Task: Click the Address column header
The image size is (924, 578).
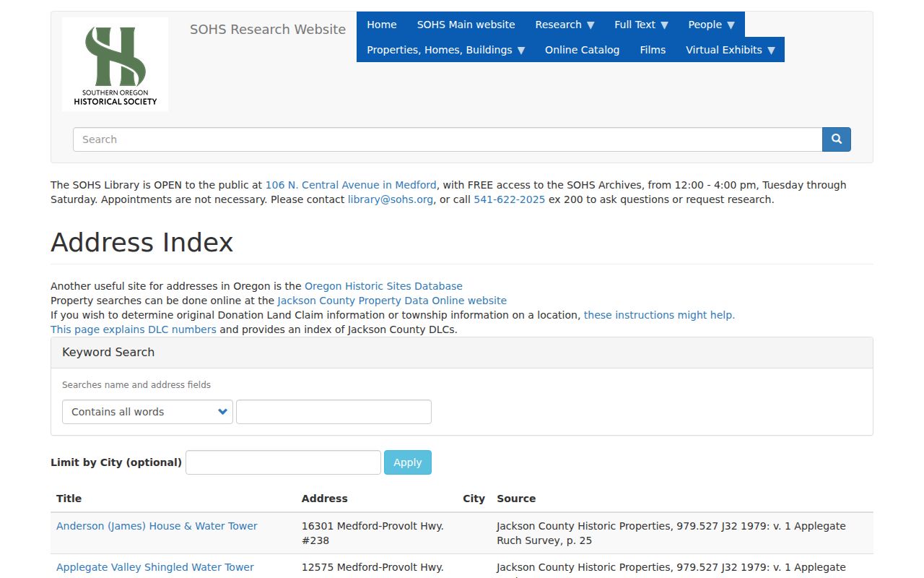Action: pos(325,499)
